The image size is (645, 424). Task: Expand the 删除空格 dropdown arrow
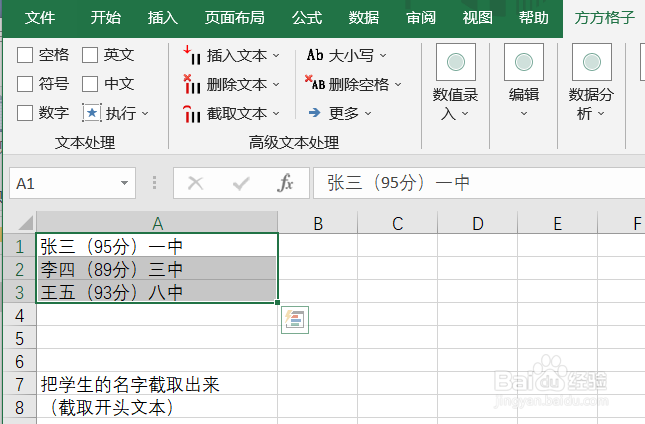click(x=398, y=84)
